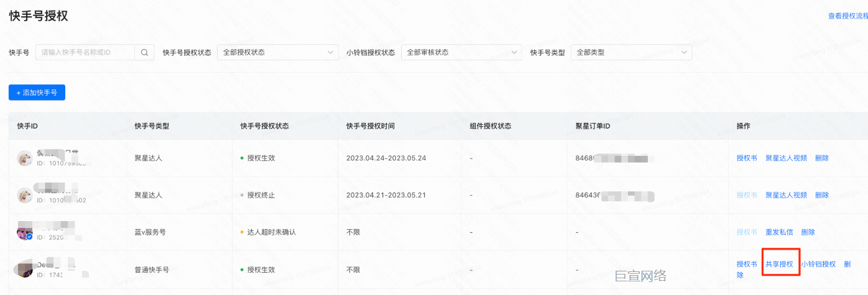Click 授权书 for the 普通快手号 row
868x295 pixels.
click(x=747, y=265)
